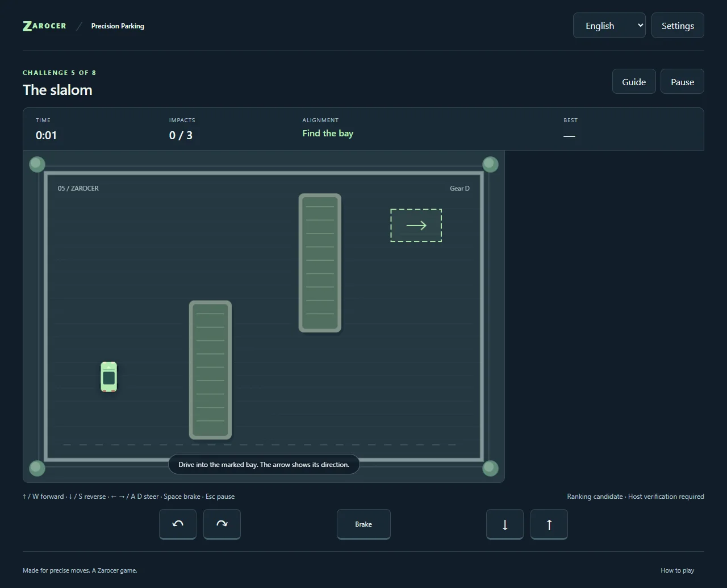Click the Zarocer logo

coord(44,26)
